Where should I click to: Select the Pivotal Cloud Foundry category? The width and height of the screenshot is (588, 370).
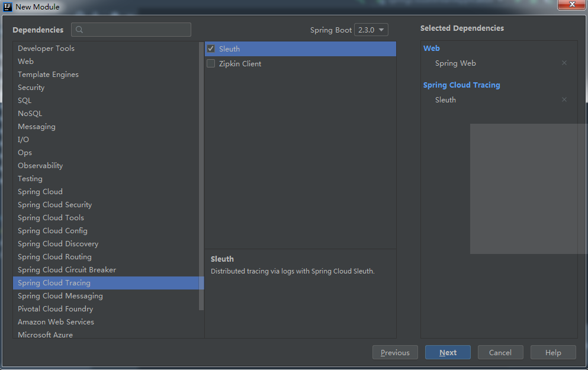click(x=106, y=309)
